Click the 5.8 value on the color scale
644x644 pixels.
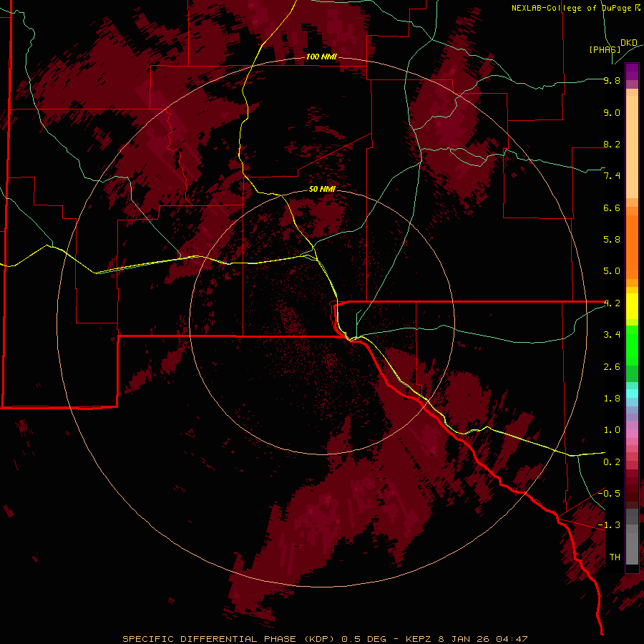[612, 240]
